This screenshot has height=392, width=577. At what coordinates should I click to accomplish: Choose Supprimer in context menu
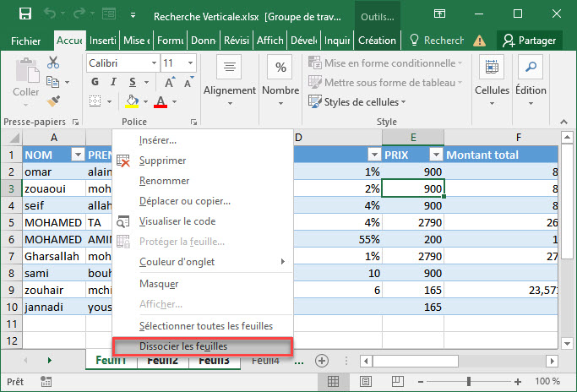(203, 161)
